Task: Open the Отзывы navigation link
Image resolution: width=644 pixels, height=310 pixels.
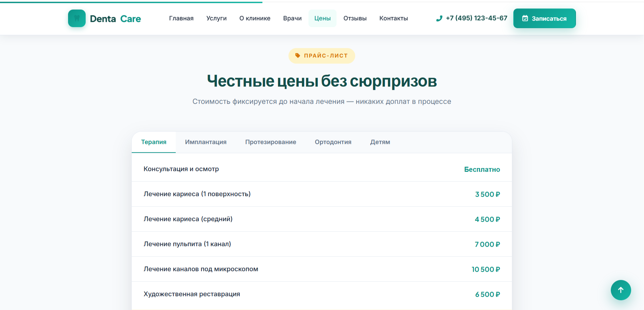Action: [355, 18]
